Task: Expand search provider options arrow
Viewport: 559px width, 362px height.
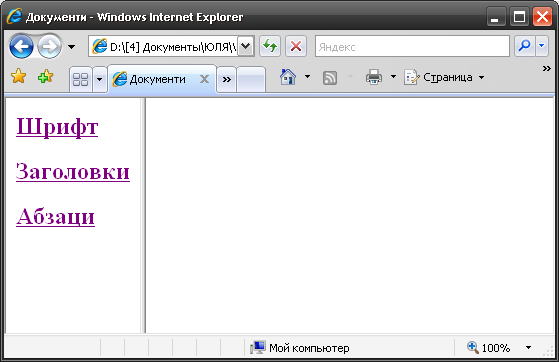Action: (x=542, y=46)
